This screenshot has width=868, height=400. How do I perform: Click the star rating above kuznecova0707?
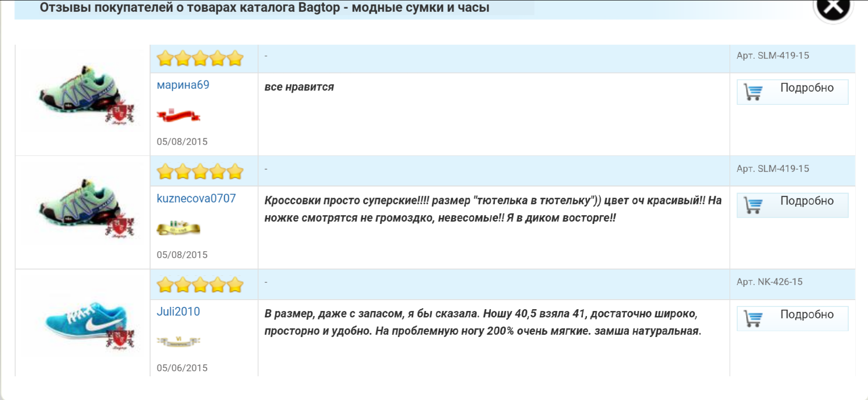tap(200, 171)
